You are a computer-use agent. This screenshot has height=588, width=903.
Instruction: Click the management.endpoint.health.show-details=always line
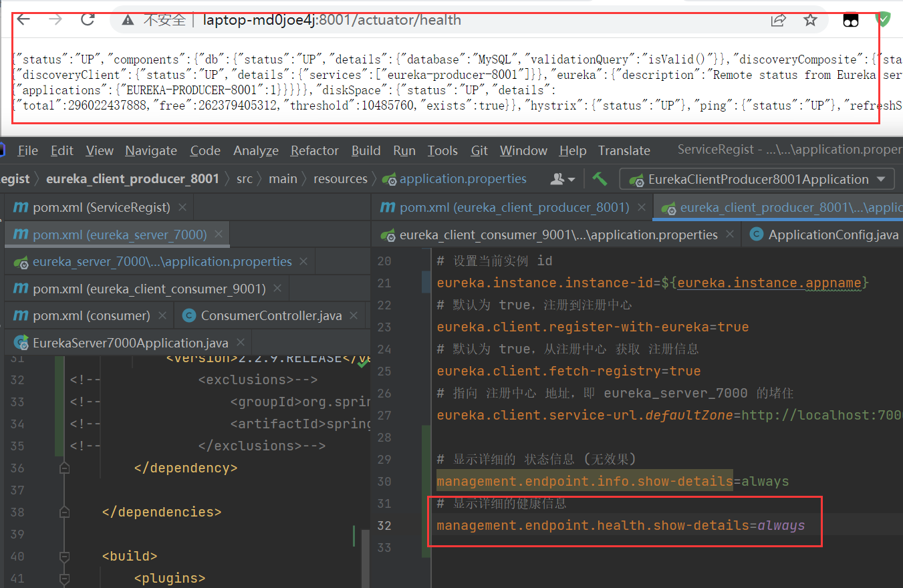[x=621, y=525]
